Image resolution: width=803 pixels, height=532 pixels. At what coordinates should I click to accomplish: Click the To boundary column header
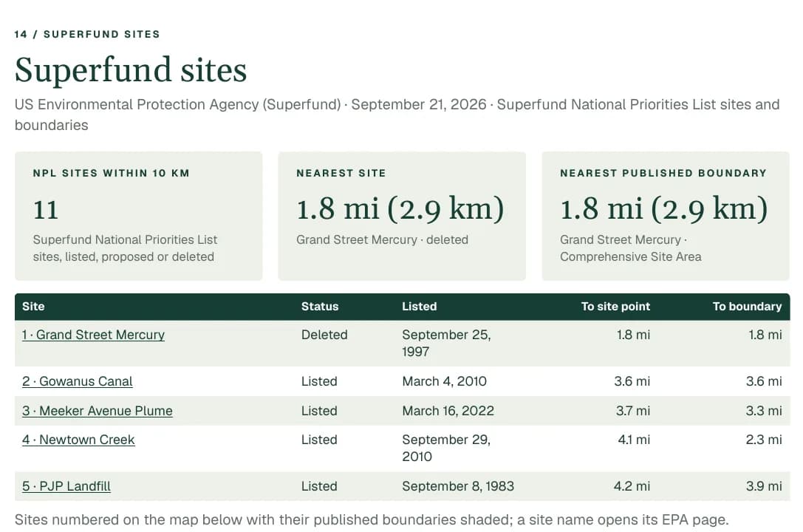[747, 306]
